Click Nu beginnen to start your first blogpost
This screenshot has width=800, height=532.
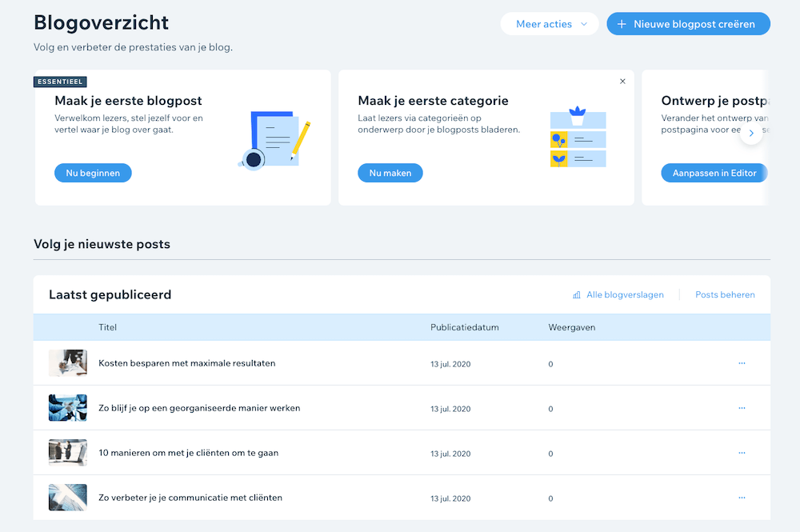(93, 172)
